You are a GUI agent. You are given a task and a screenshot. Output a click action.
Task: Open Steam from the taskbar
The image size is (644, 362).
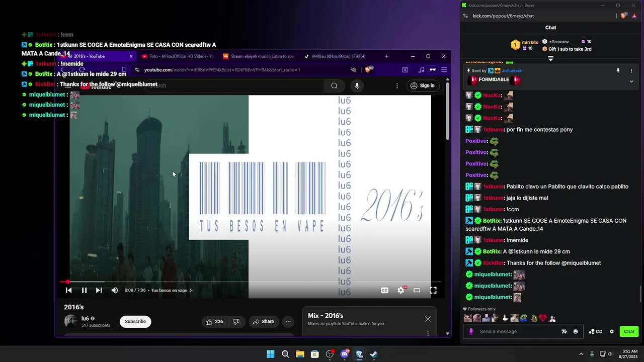click(374, 354)
